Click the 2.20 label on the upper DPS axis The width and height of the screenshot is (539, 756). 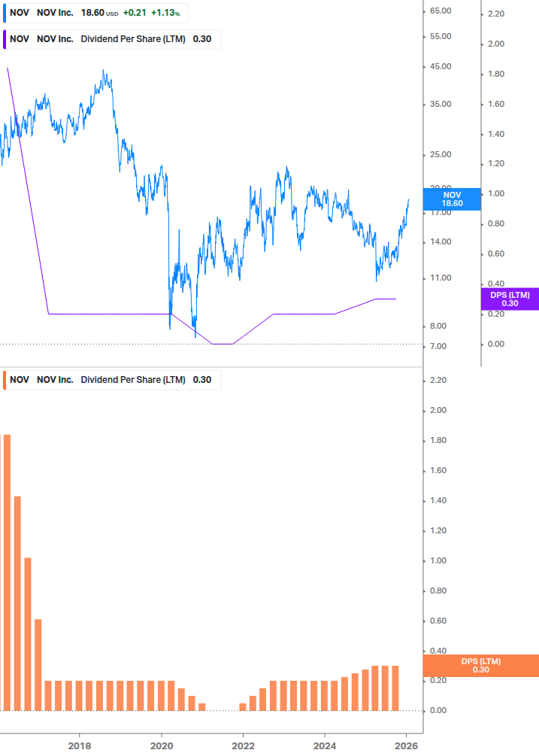(495, 14)
